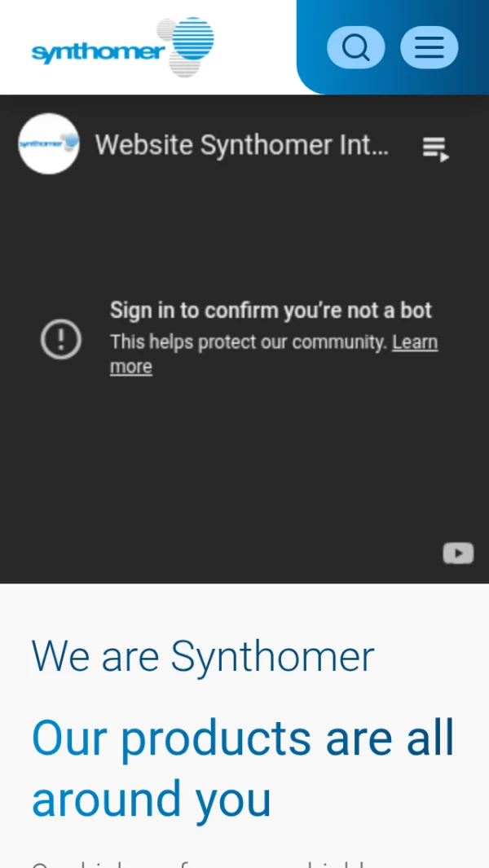The height and width of the screenshot is (868, 489).
Task: Click the exclamation warning icon
Action: click(x=61, y=339)
